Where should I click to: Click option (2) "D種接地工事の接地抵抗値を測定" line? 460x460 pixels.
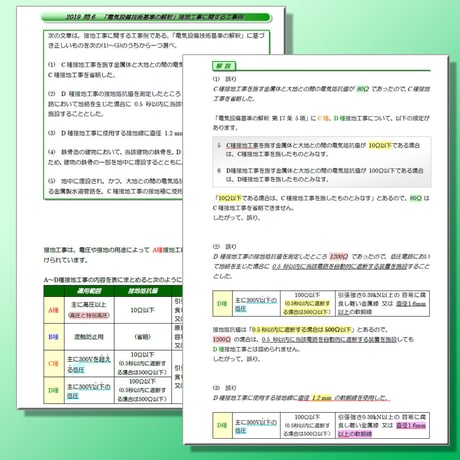click(x=115, y=94)
